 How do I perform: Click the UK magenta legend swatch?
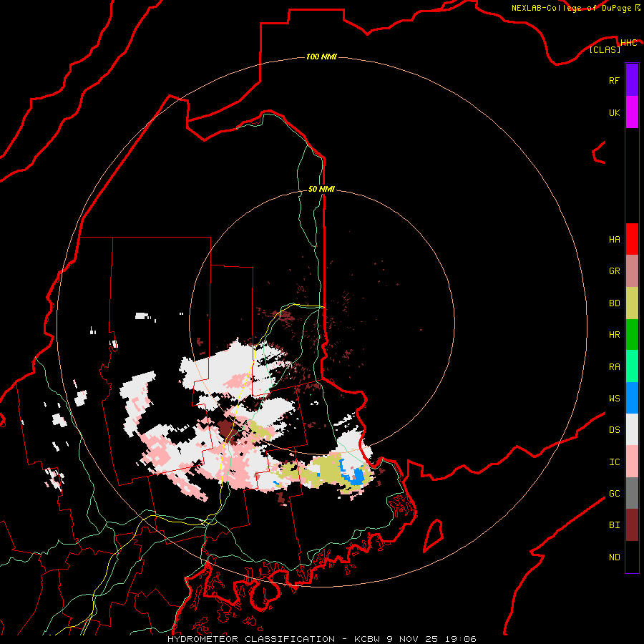pos(632,112)
